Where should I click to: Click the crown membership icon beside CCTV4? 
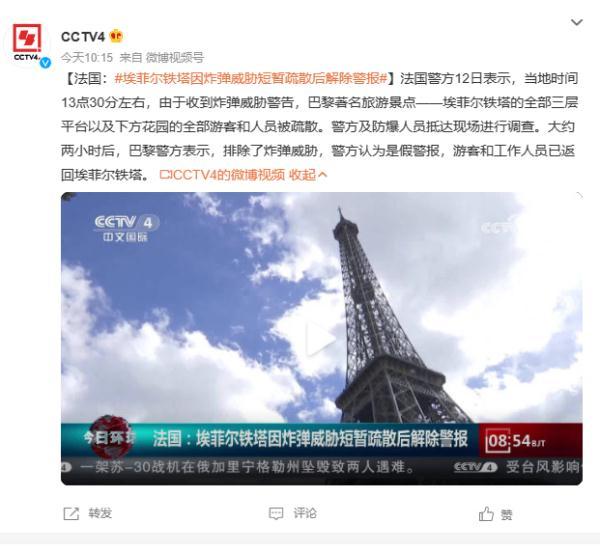(116, 36)
